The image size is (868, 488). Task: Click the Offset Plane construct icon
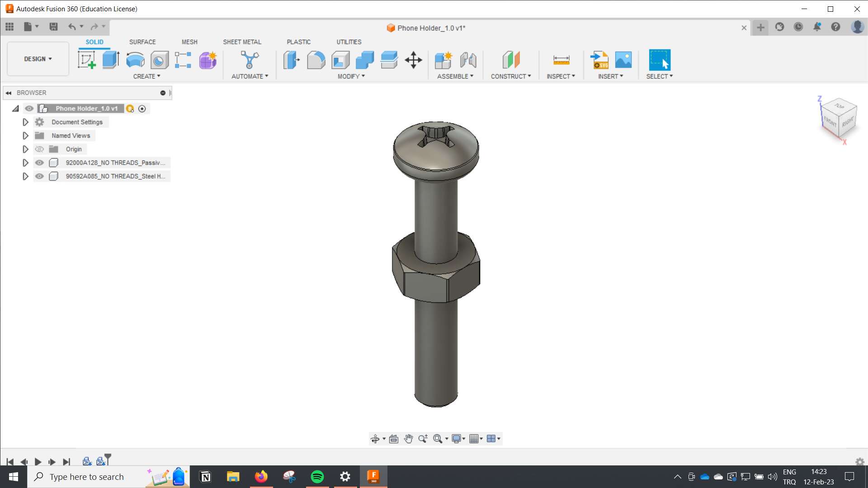511,60
